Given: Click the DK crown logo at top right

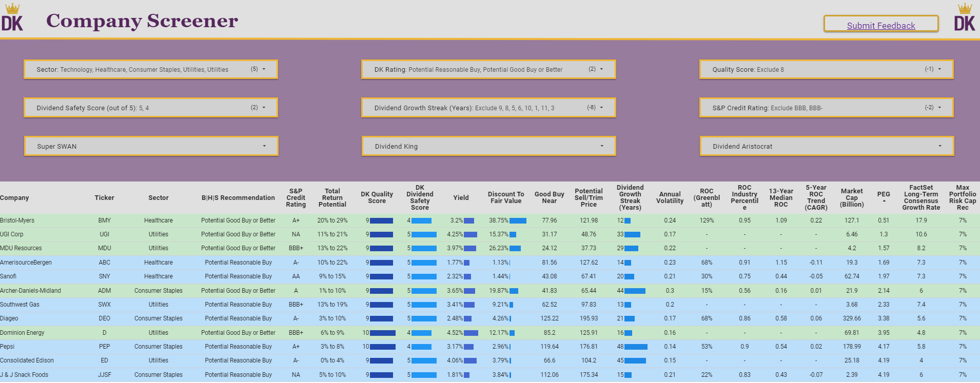Looking at the screenshot, I should (x=965, y=17).
